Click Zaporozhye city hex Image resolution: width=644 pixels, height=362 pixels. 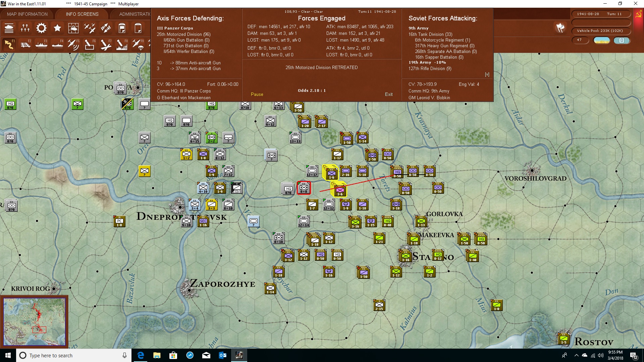click(x=189, y=290)
